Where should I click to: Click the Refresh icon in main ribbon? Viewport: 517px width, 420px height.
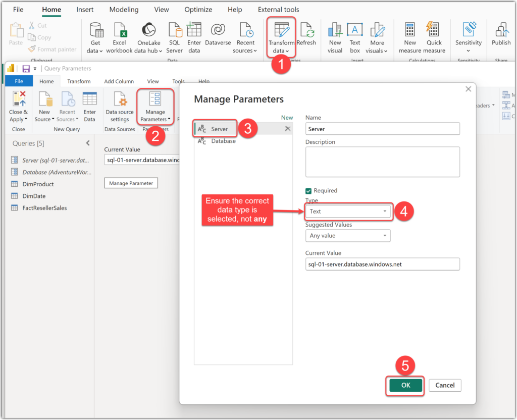(307, 30)
